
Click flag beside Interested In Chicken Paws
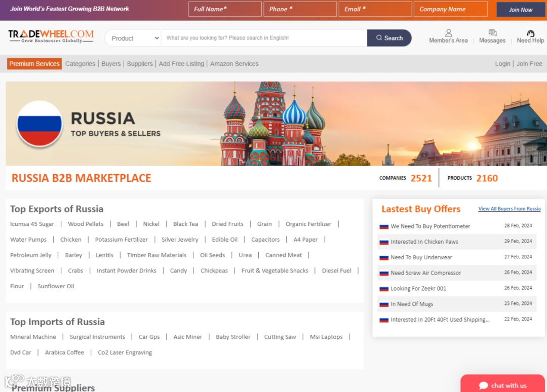pos(384,242)
